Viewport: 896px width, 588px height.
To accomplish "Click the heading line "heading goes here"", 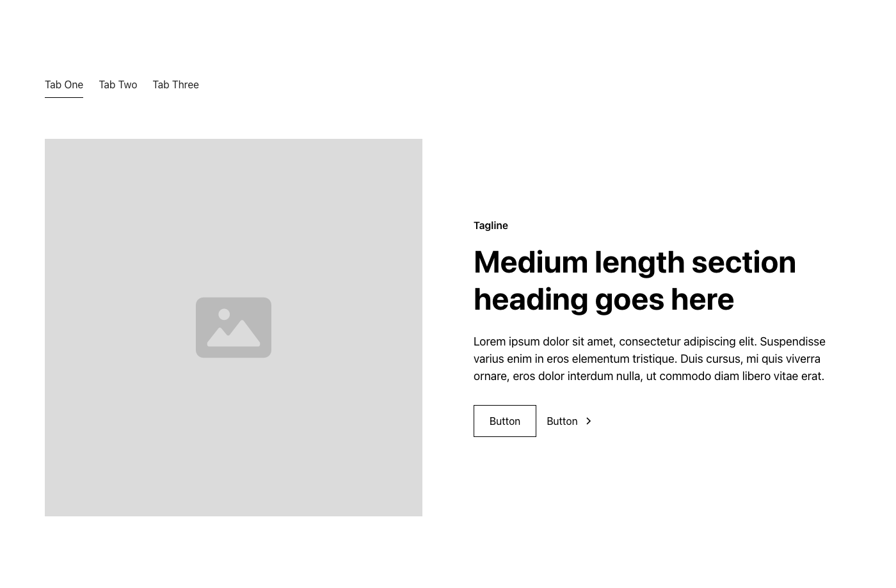I will pyautogui.click(x=604, y=299).
